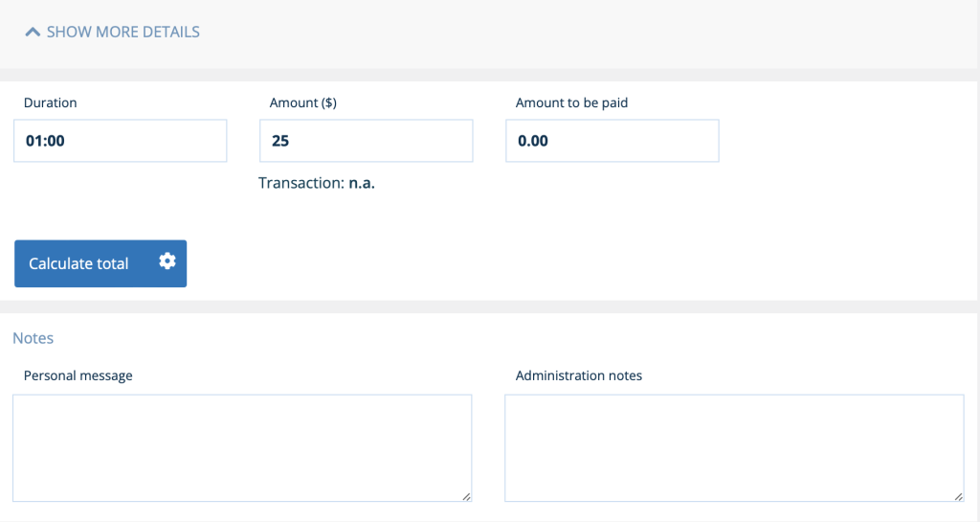Click the Amount to be paid label
Image resolution: width=980 pixels, height=522 pixels.
[571, 102]
